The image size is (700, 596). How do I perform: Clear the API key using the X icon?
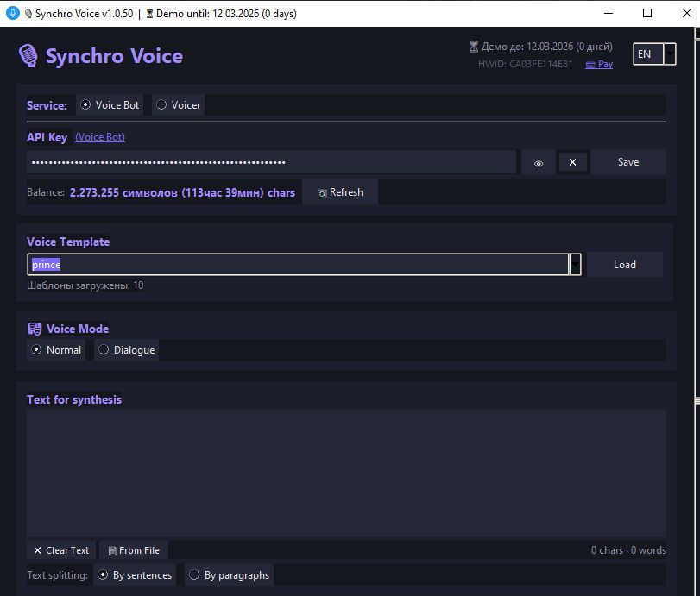coord(572,161)
